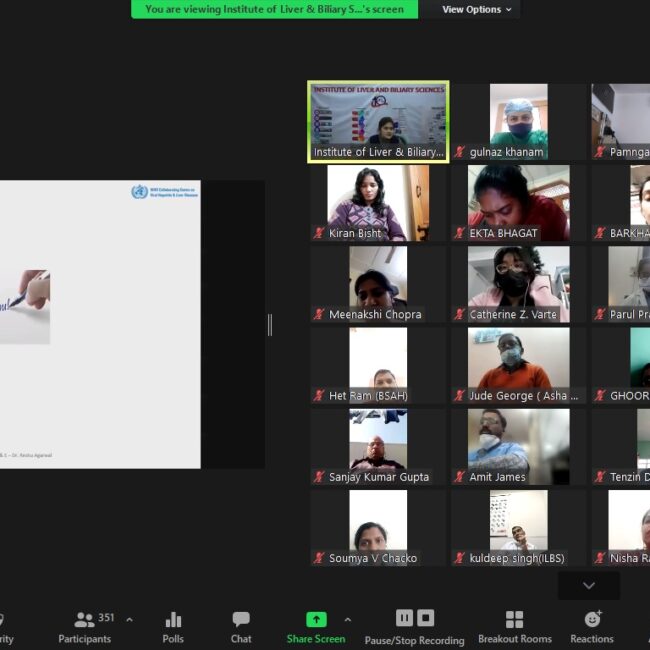Screen dimensions: 650x650
Task: Click muted mic icon on gulnaz khanam
Action: (x=460, y=152)
